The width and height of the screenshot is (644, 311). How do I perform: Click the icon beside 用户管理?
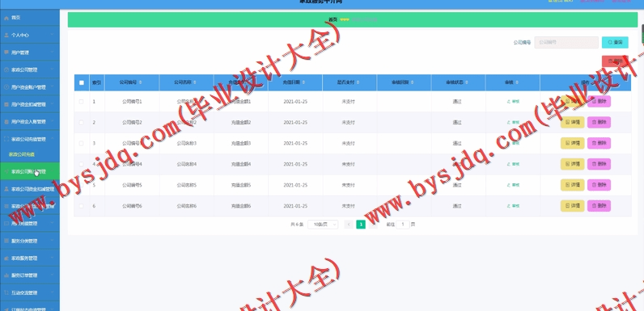coord(6,53)
